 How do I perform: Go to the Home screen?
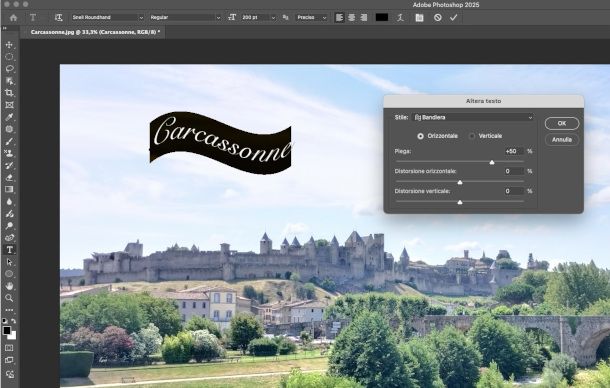(13, 18)
